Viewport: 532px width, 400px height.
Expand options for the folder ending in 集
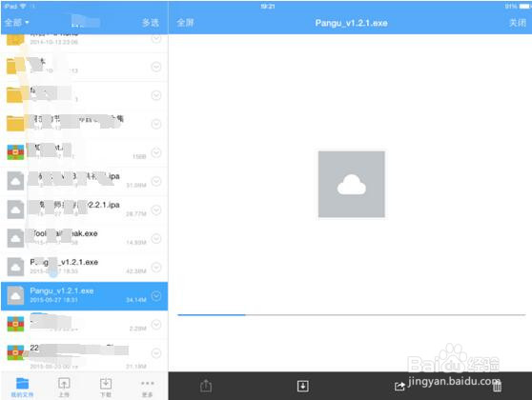156,124
